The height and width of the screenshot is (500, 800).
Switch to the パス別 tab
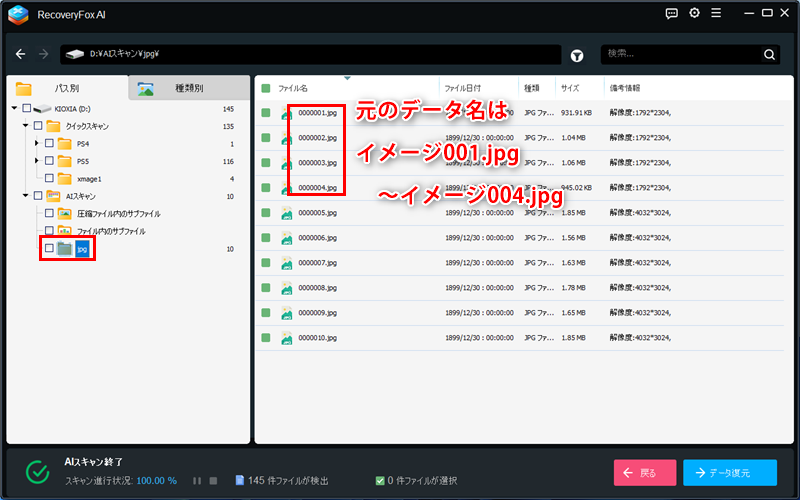67,88
